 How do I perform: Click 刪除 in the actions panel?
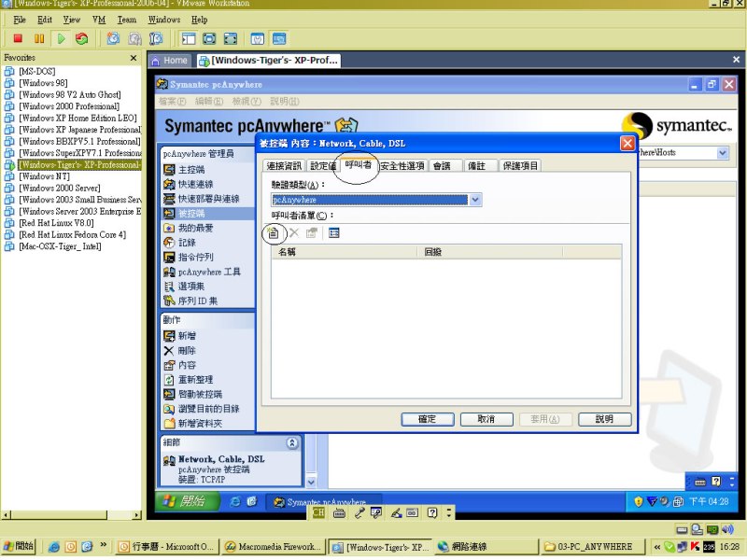[179, 351]
